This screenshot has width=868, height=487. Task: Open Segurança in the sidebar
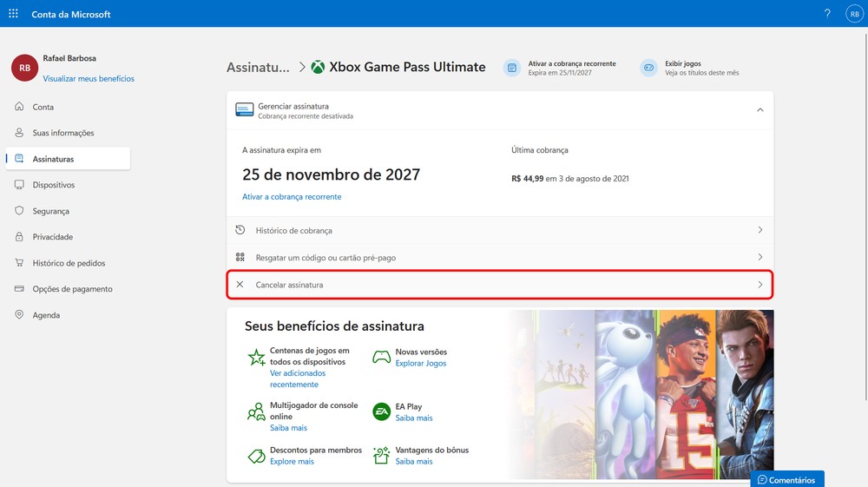[50, 211]
